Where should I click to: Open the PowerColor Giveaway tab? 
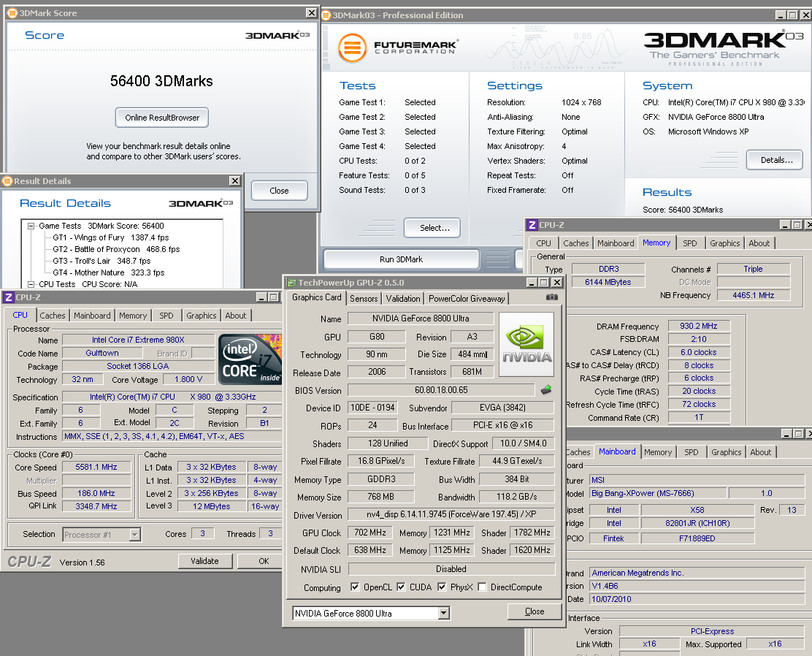click(x=467, y=299)
